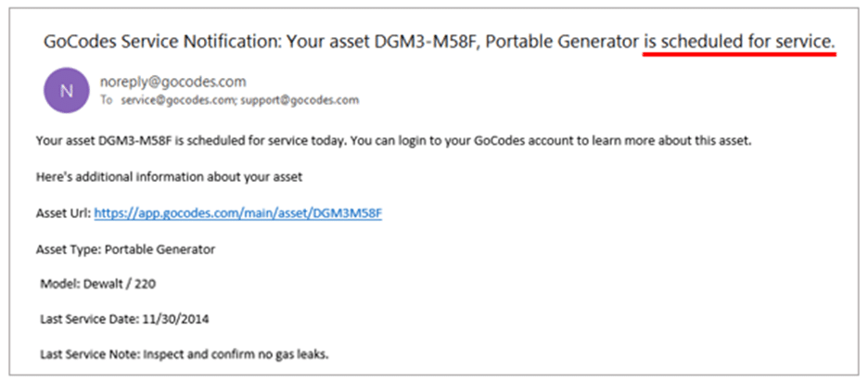Image resolution: width=868 pixels, height=383 pixels.
Task: Click the 'Asset Url:' label
Action: pyautogui.click(x=63, y=213)
